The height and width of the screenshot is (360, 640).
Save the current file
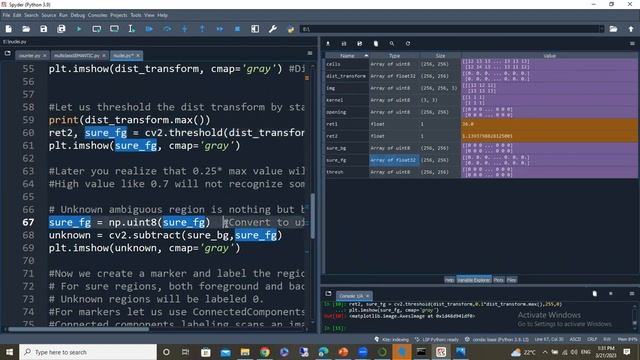[x=44, y=29]
